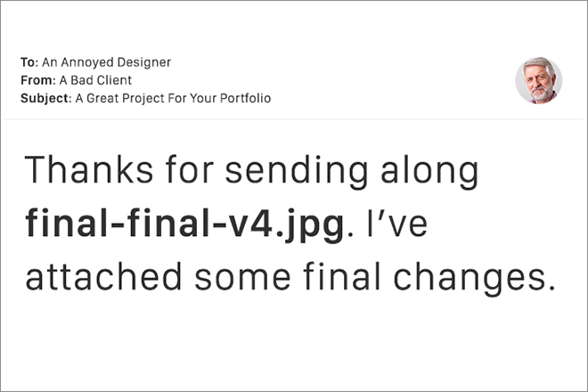The height and width of the screenshot is (392, 588).
Task: Click the word Thanks in the message
Action: pyautogui.click(x=89, y=169)
